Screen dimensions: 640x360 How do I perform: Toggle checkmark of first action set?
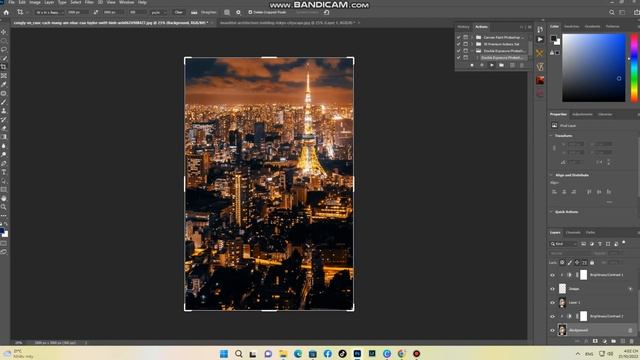[x=458, y=37]
